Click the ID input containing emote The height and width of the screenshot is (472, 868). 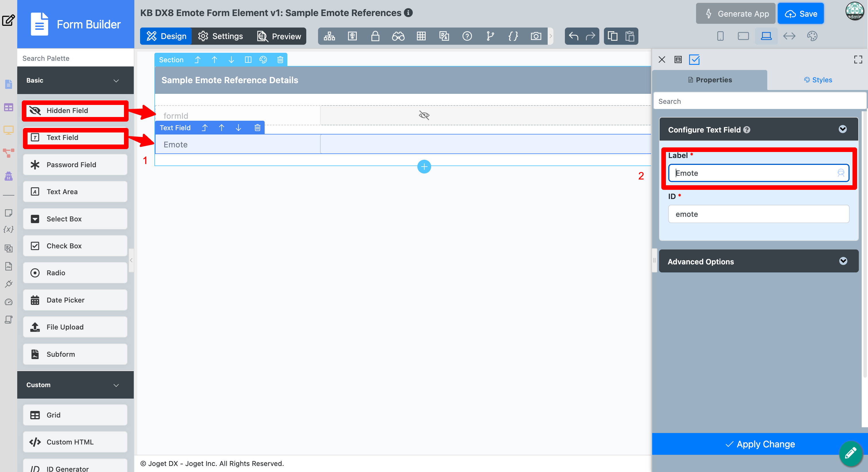[758, 214]
